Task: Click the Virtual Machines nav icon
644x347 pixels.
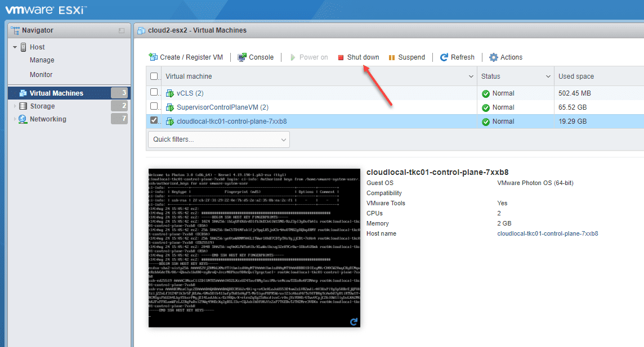Action: pyautogui.click(x=23, y=93)
